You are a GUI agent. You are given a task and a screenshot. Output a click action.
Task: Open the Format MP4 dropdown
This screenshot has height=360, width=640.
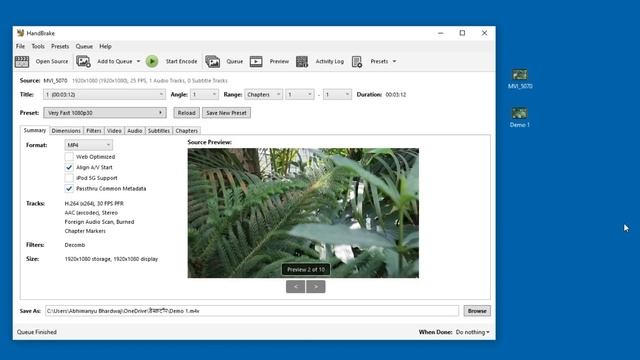(89, 145)
